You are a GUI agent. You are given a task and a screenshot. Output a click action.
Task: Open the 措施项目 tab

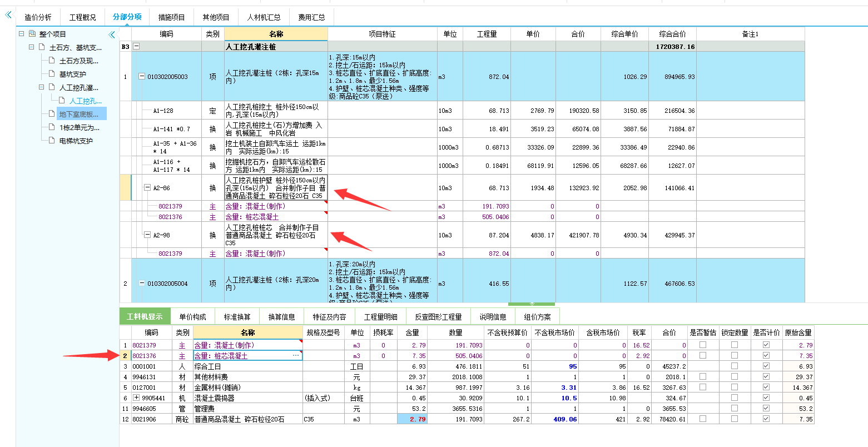point(172,17)
